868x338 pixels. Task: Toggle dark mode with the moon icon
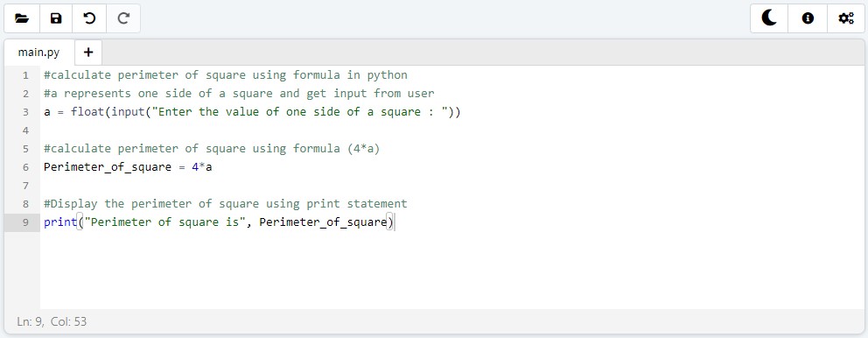tap(769, 18)
